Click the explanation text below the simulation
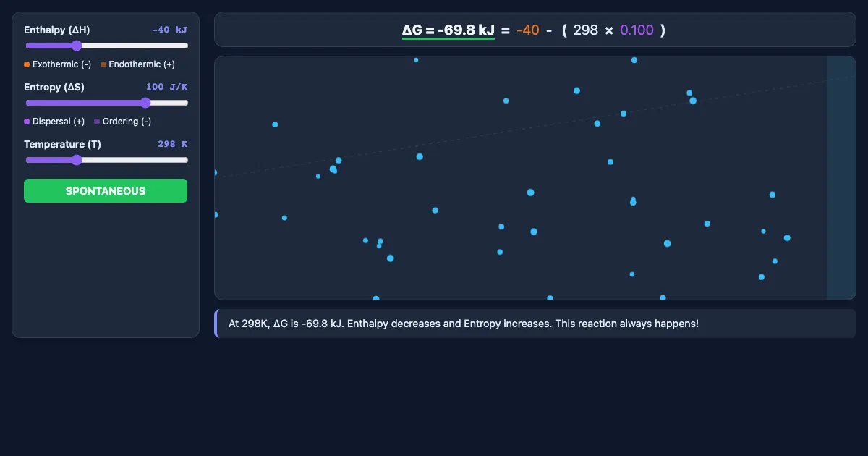Viewport: 868px width, 456px height. point(464,324)
